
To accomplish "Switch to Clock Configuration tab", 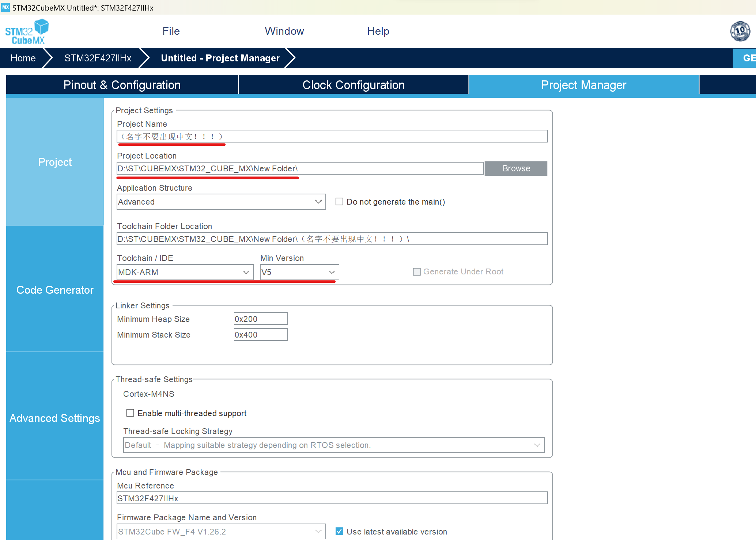I will point(353,85).
